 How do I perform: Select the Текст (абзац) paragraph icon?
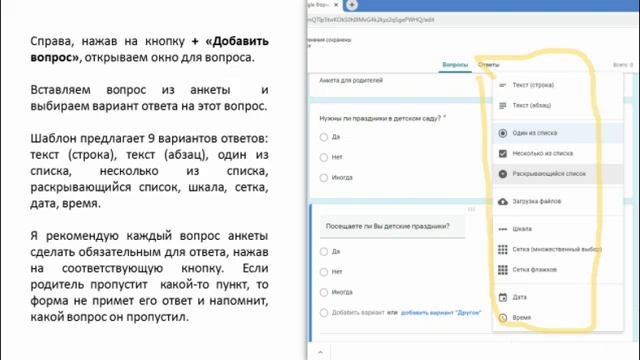pos(503,106)
